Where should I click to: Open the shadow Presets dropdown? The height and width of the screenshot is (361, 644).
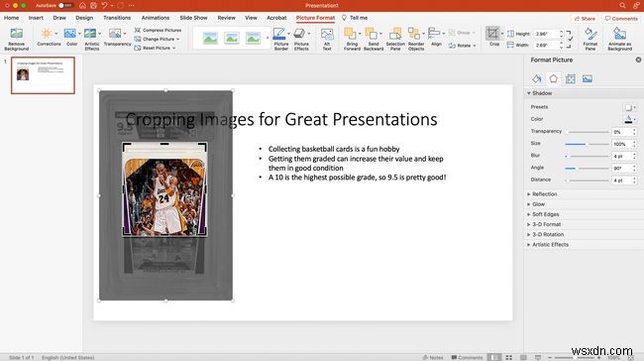click(630, 107)
